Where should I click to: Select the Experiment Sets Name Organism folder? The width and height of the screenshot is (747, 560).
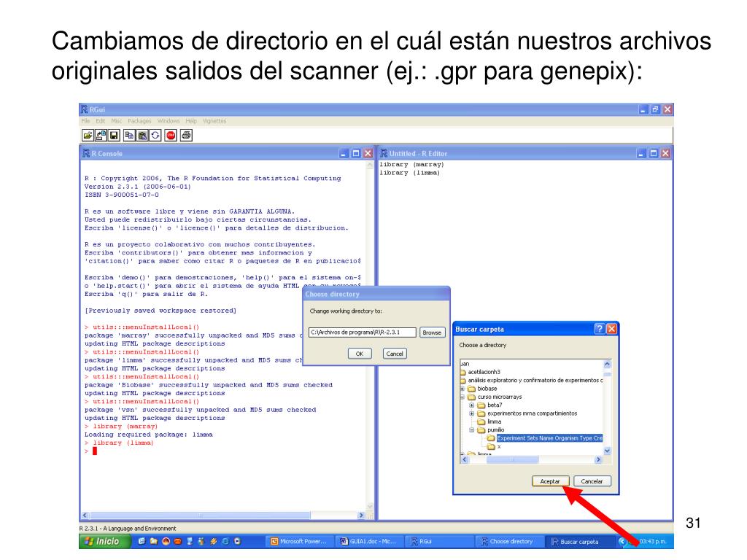[x=550, y=438]
